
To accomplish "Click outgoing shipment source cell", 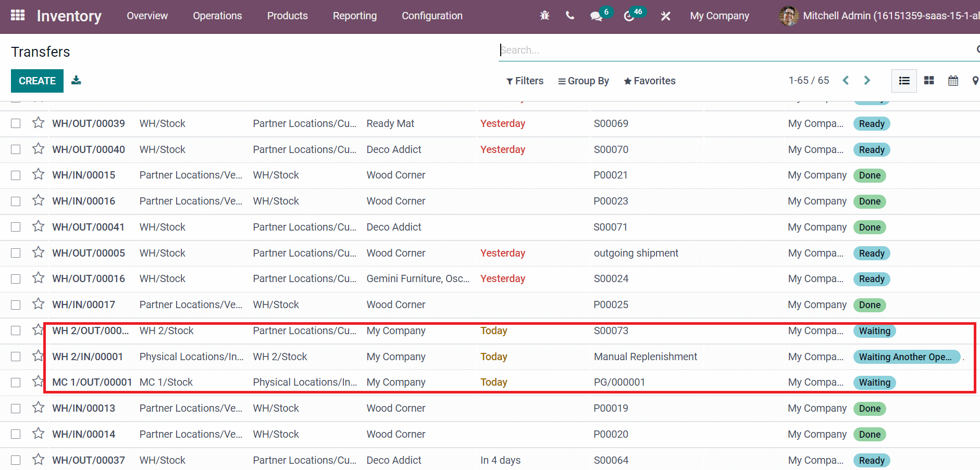I will pos(636,253).
